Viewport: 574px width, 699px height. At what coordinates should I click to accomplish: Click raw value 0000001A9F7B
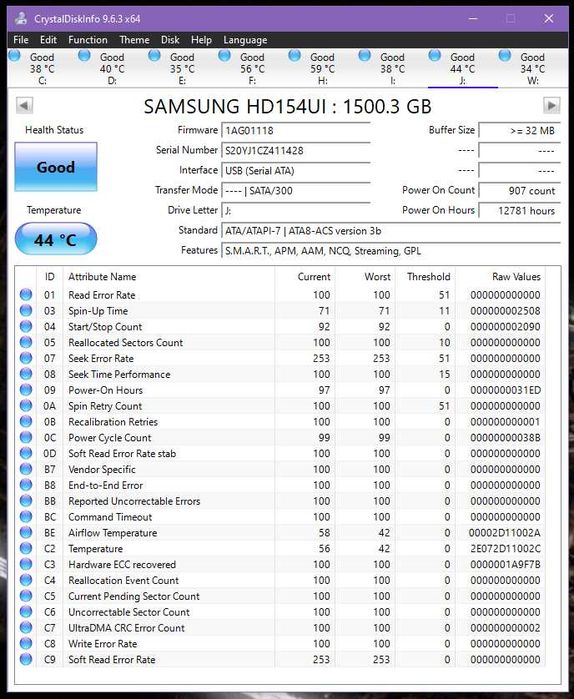click(x=505, y=564)
